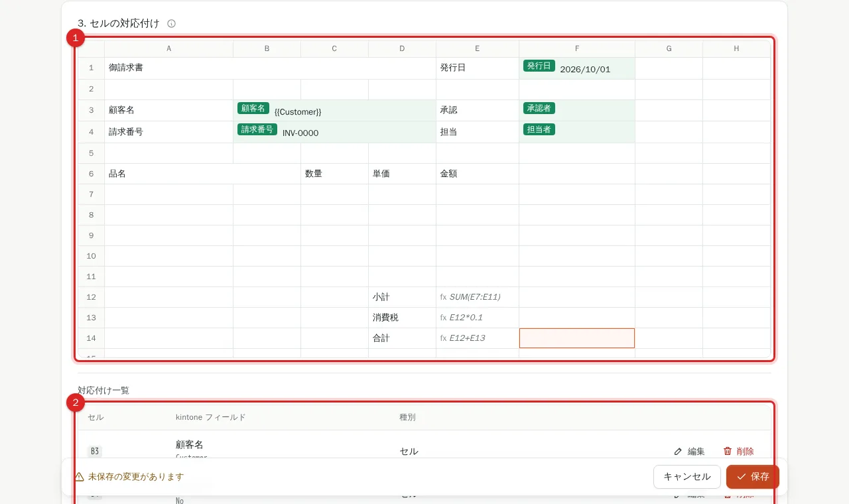Select column B header
The width and height of the screenshot is (849, 504).
point(267,48)
